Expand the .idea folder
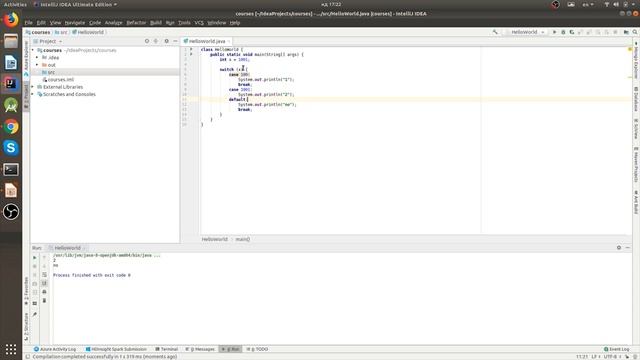Image resolution: width=640 pixels, height=360 pixels. pyautogui.click(x=37, y=58)
